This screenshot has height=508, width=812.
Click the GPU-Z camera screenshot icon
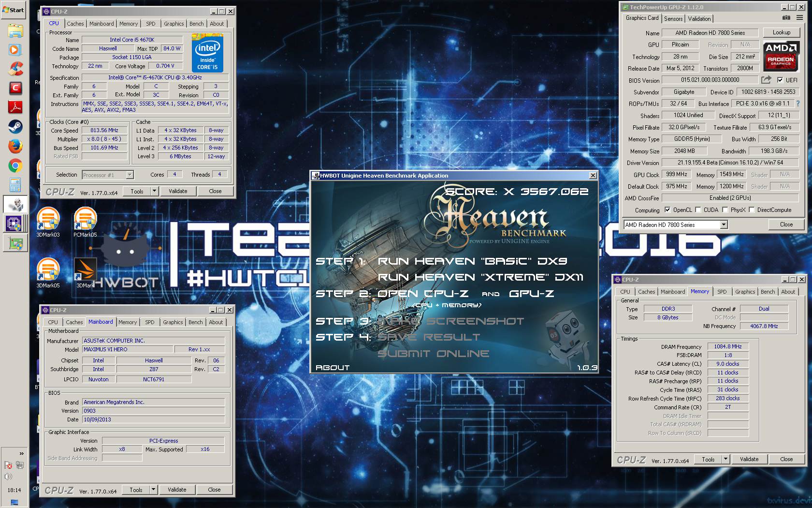786,18
